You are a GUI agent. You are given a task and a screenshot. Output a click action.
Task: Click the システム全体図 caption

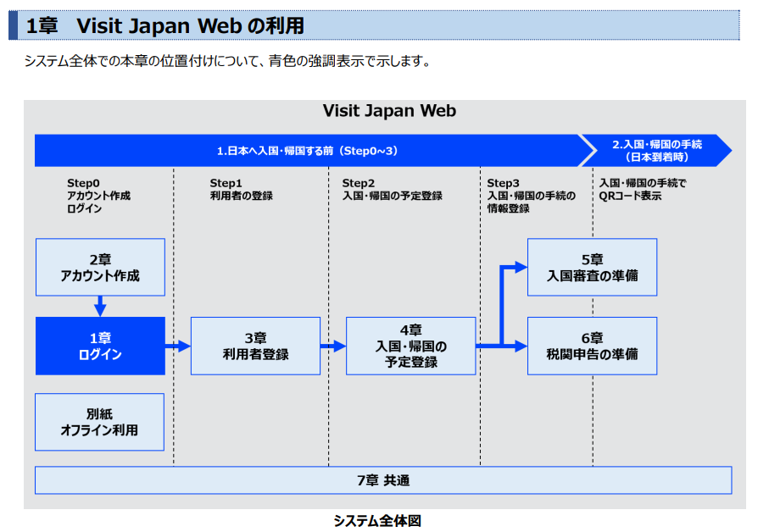[377, 521]
